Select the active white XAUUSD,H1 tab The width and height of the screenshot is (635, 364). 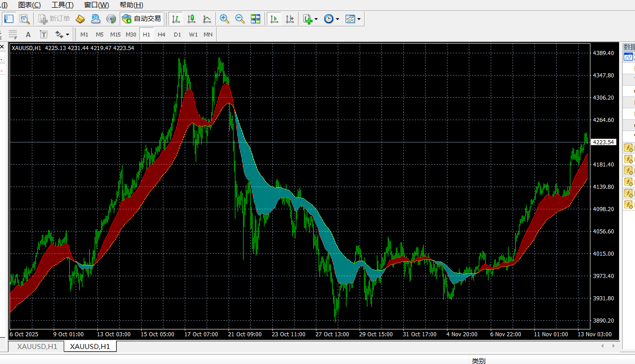pyautogui.click(x=90, y=346)
